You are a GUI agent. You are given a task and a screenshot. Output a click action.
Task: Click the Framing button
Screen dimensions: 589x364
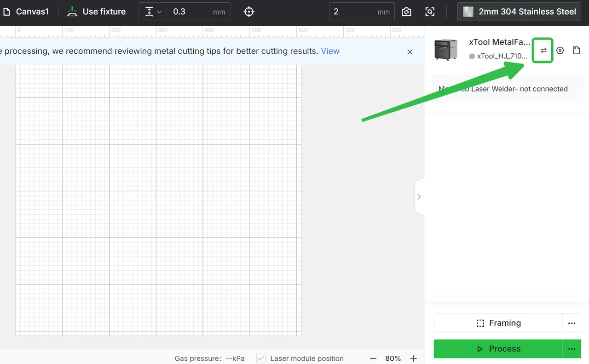(x=498, y=323)
